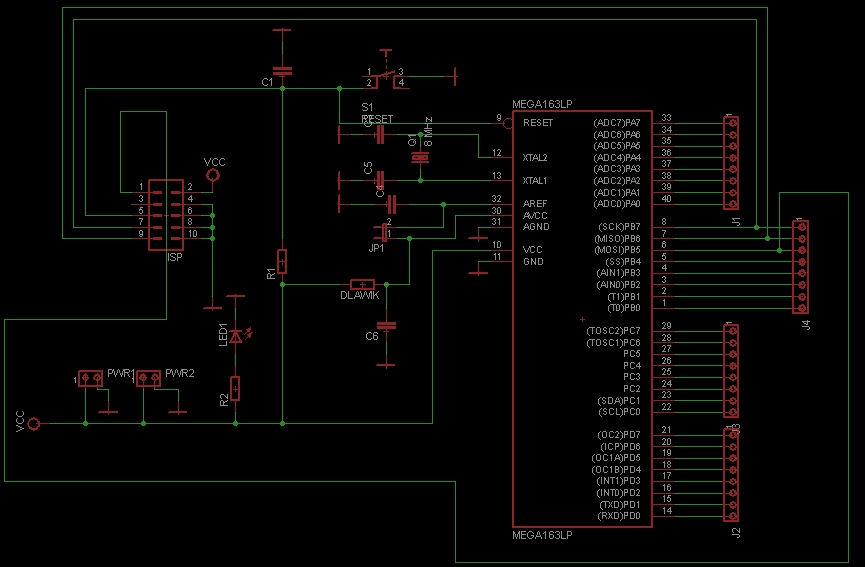Click the (SS)PB4 pin label
865x567 pixels.
pos(623,262)
